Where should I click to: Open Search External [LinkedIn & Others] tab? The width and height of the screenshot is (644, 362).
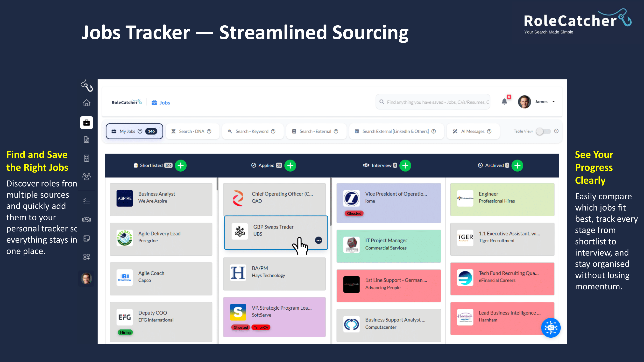pyautogui.click(x=396, y=131)
